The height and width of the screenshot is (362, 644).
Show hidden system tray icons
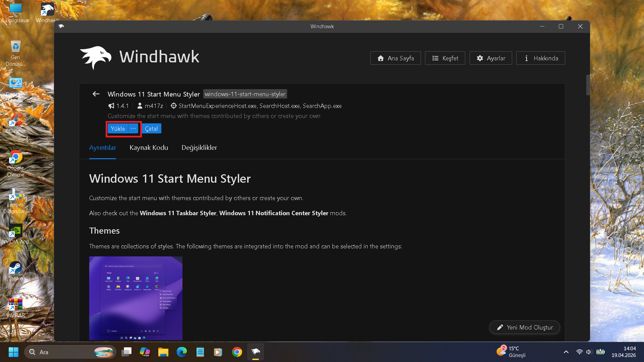coord(566,352)
